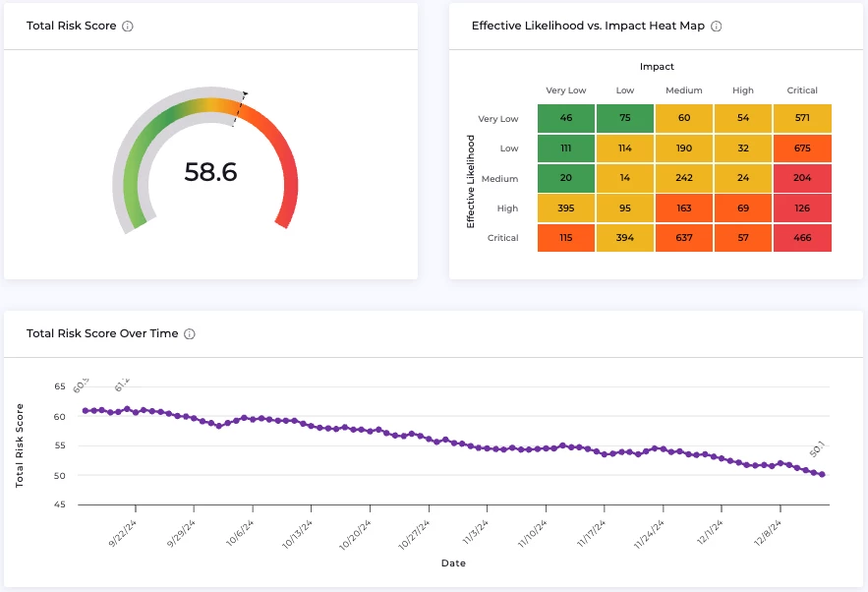Select the green heat map cell showing 46
Image resolution: width=868 pixels, height=592 pixels.
(x=565, y=118)
